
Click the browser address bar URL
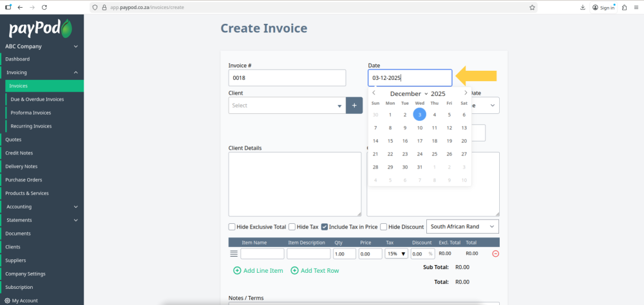click(x=147, y=7)
